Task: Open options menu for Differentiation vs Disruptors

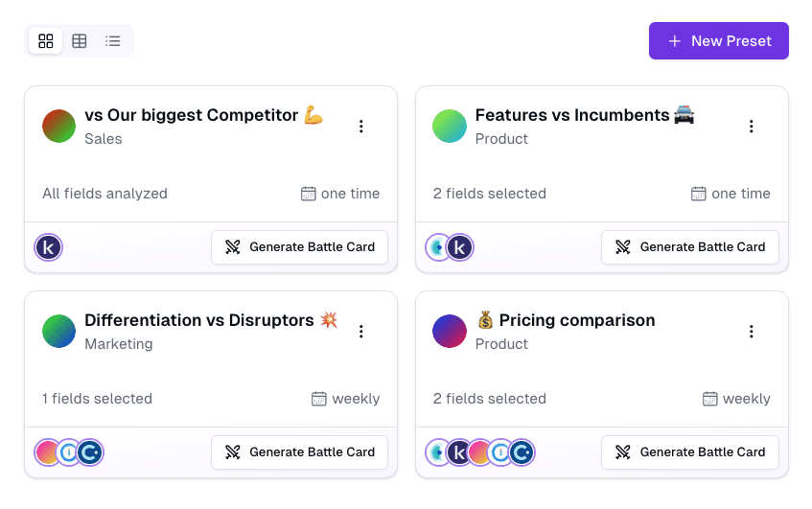Action: [x=361, y=332]
